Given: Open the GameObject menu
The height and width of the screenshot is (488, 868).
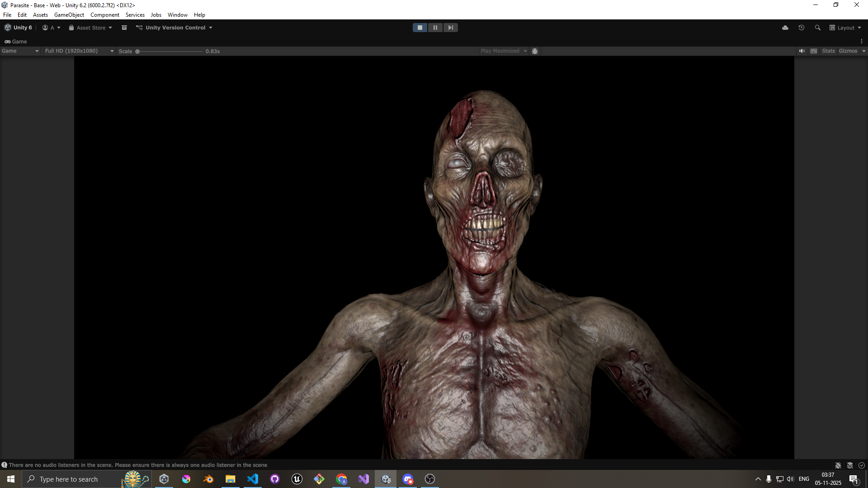Looking at the screenshot, I should pos(69,15).
